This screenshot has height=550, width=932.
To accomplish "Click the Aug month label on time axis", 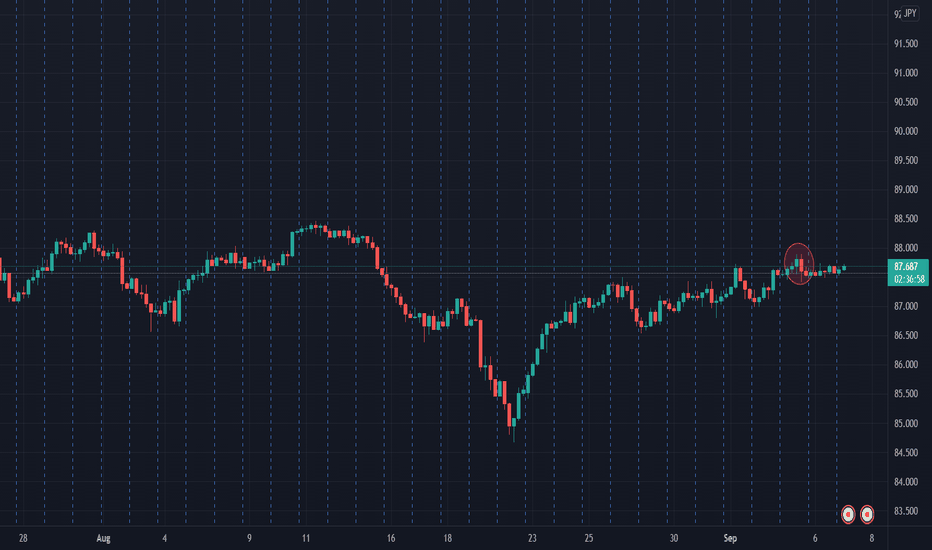I will tap(103, 538).
